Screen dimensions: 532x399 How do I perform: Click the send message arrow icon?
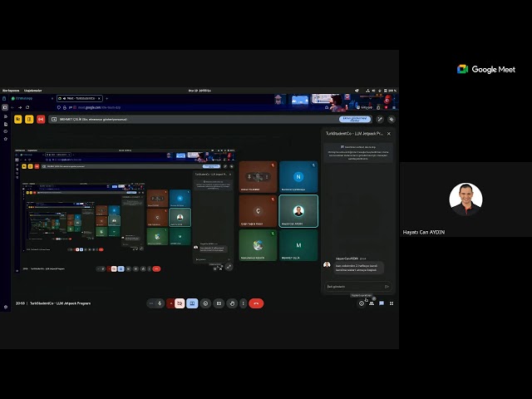point(387,286)
